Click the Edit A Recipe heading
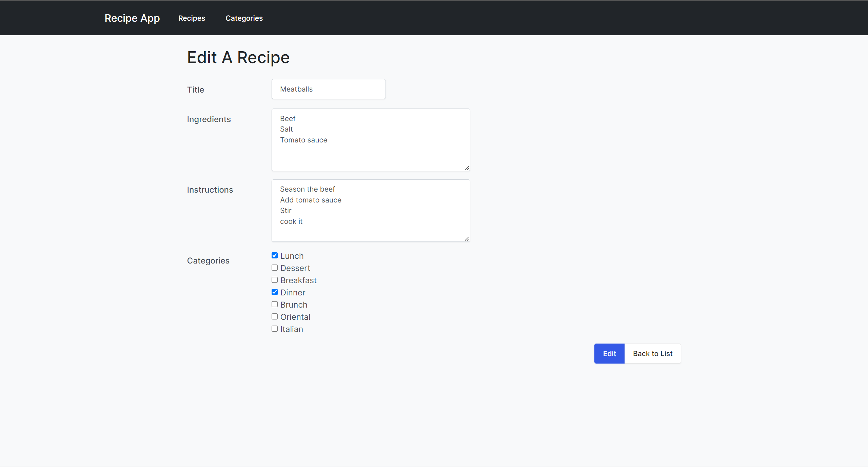This screenshot has height=467, width=868. pos(238,57)
